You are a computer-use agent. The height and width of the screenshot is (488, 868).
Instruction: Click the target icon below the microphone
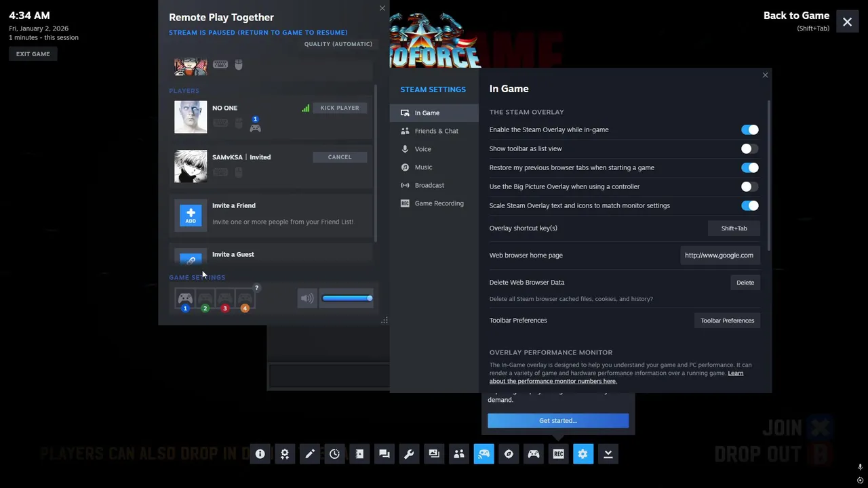click(x=860, y=481)
